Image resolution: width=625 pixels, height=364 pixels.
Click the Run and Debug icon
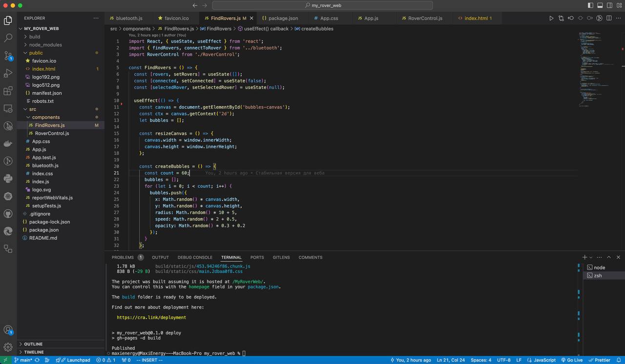(8, 73)
